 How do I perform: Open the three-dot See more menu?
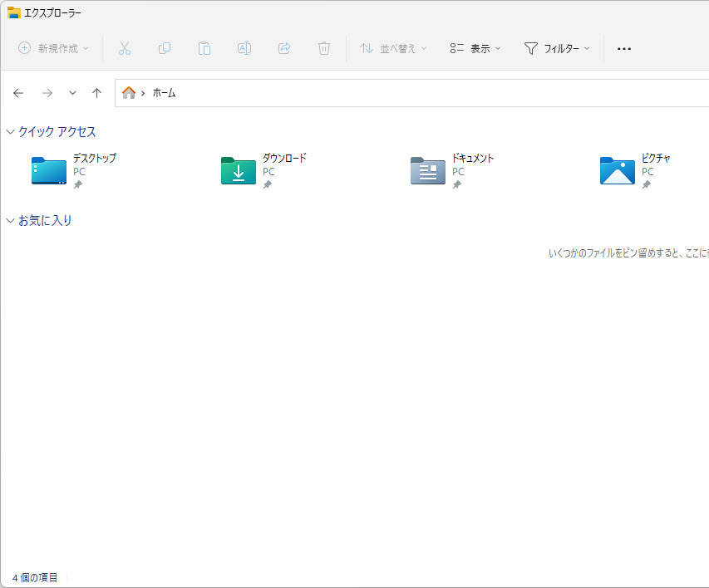pyautogui.click(x=623, y=48)
